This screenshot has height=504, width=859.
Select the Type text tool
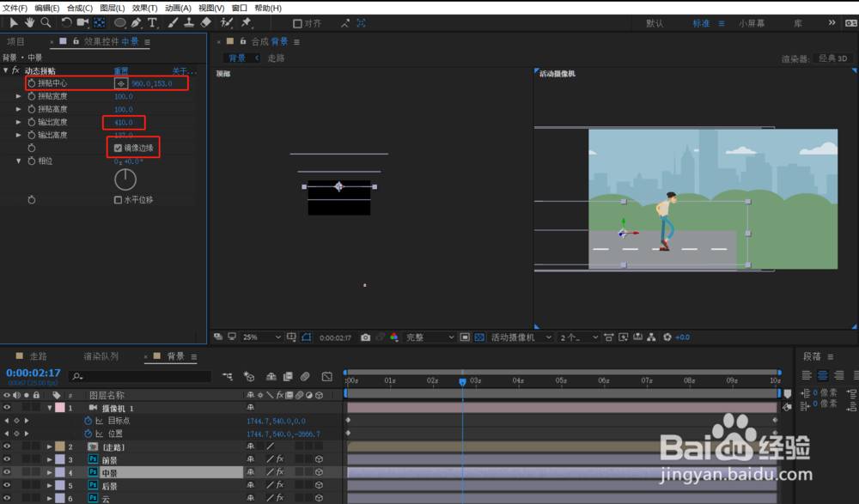152,22
